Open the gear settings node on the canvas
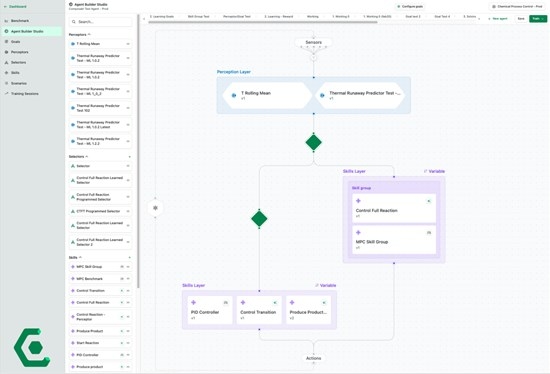Screen dimensions: 550x374 (x=155, y=208)
